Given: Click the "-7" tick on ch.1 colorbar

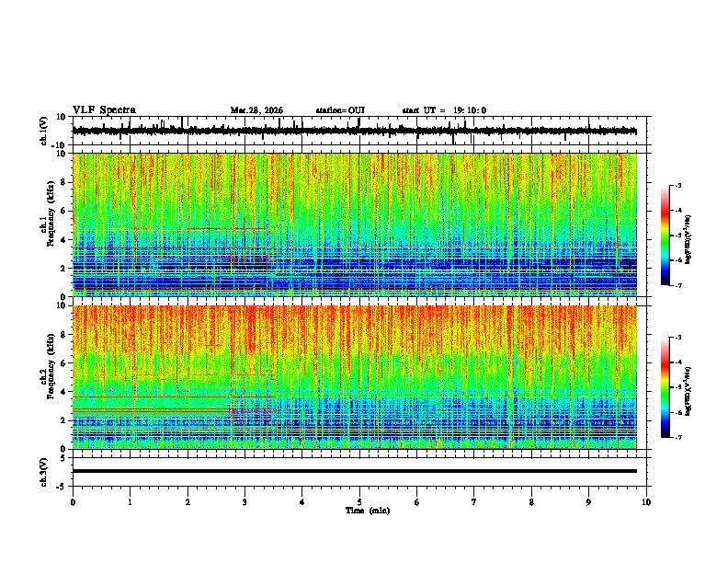Looking at the screenshot, I should pos(678,285).
